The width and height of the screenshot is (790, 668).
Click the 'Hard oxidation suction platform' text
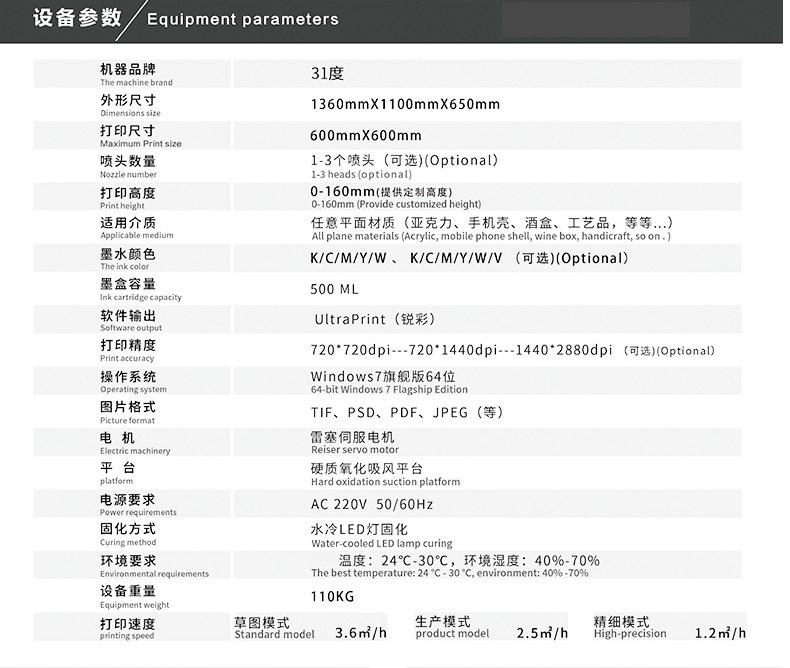pyautogui.click(x=385, y=481)
